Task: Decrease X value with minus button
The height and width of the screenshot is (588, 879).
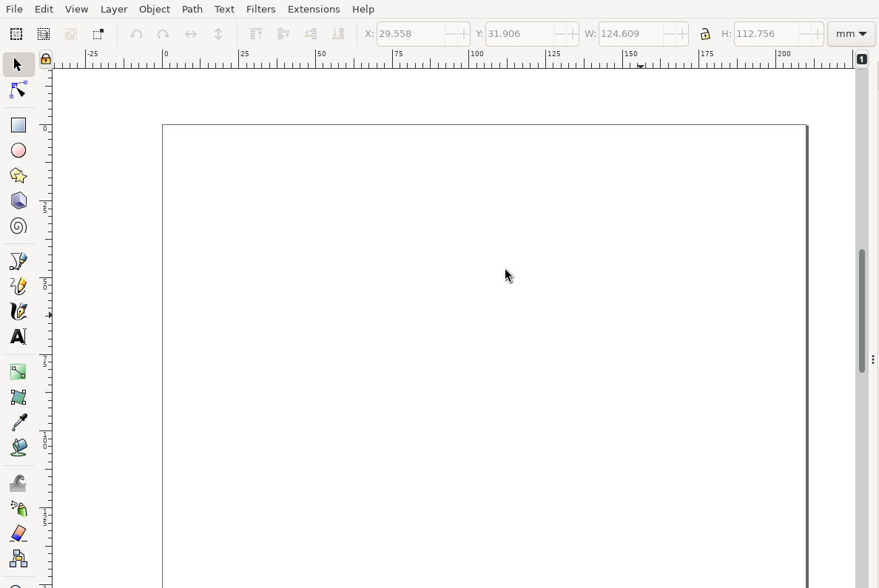Action: tap(451, 33)
